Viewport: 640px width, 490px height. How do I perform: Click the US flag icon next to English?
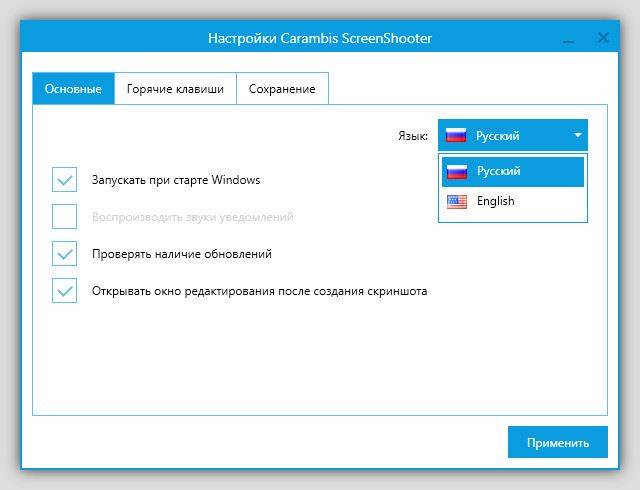point(457,202)
